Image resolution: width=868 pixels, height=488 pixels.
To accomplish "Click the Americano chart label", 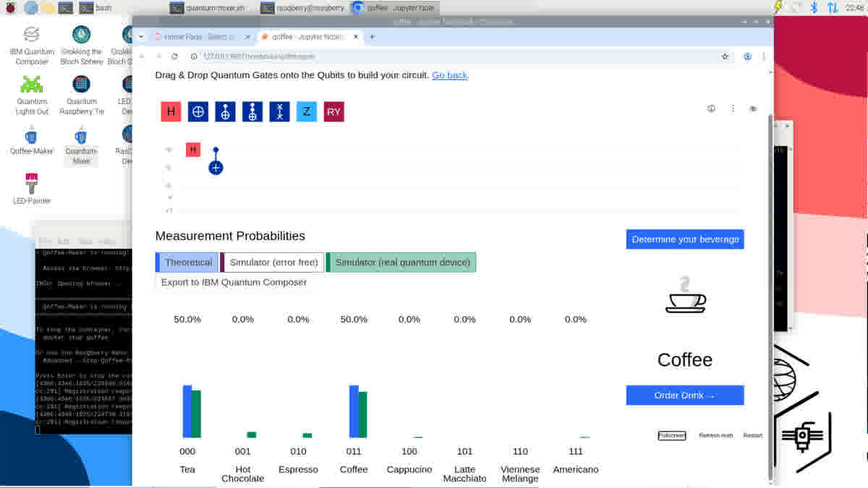I will tap(576, 470).
